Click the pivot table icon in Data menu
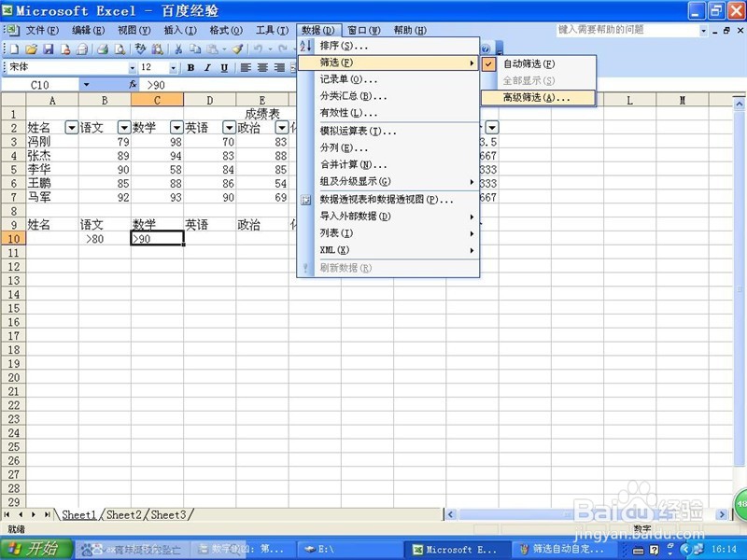Image resolution: width=747 pixels, height=560 pixels. (305, 200)
